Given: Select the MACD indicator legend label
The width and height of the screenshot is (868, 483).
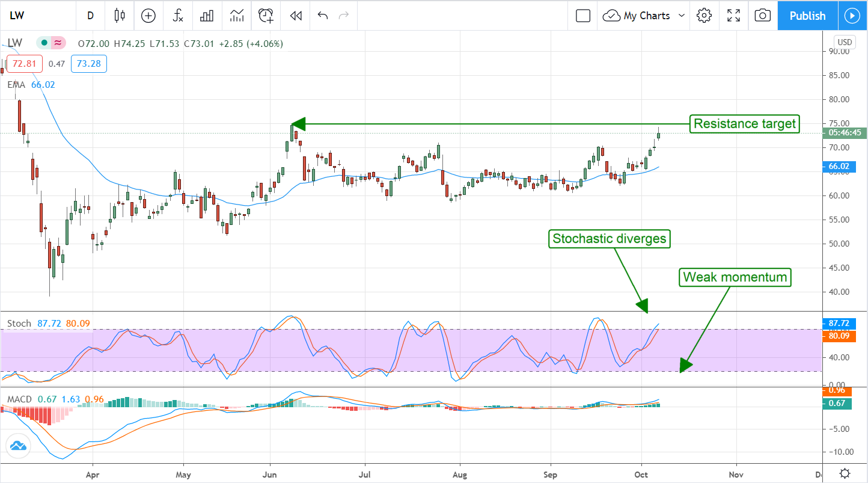Looking at the screenshot, I should [x=20, y=399].
